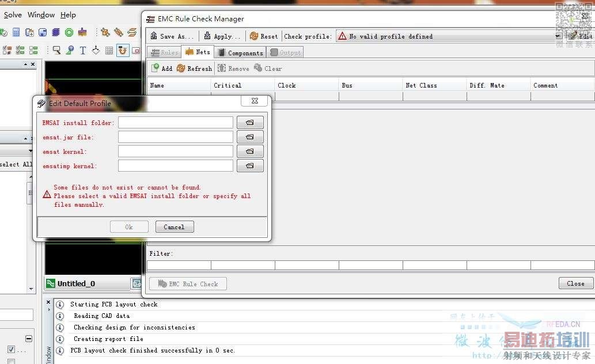595x364 pixels.
Task: Select the zoom-to-area magnifier tool
Action: click(x=57, y=50)
